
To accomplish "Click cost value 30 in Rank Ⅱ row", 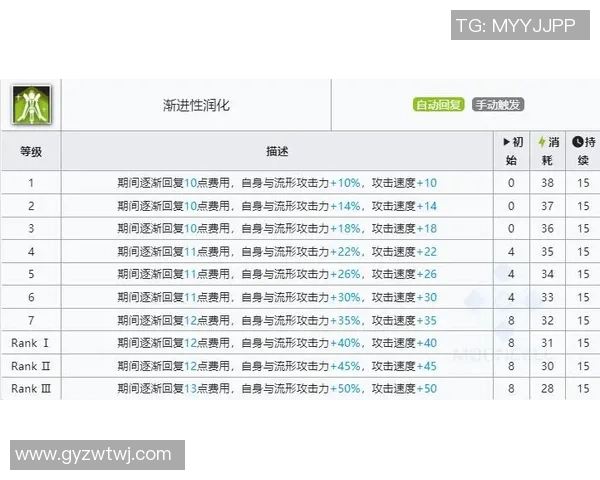I will pos(547,366).
